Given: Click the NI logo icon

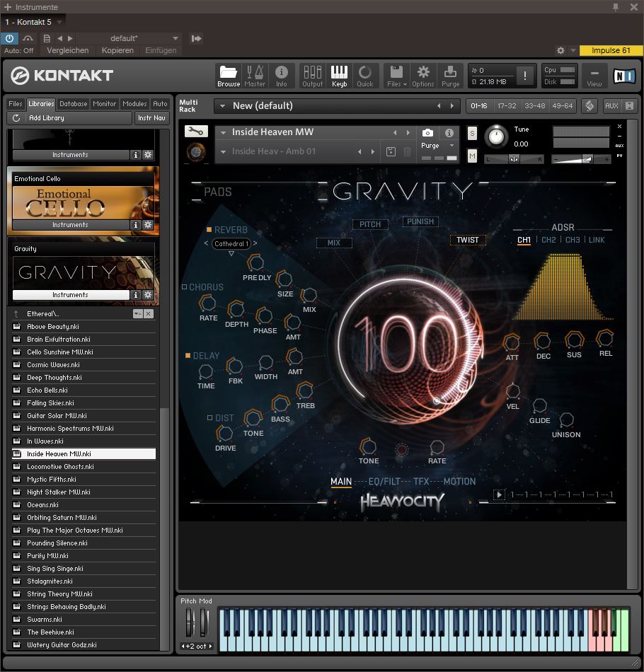Looking at the screenshot, I should point(624,76).
